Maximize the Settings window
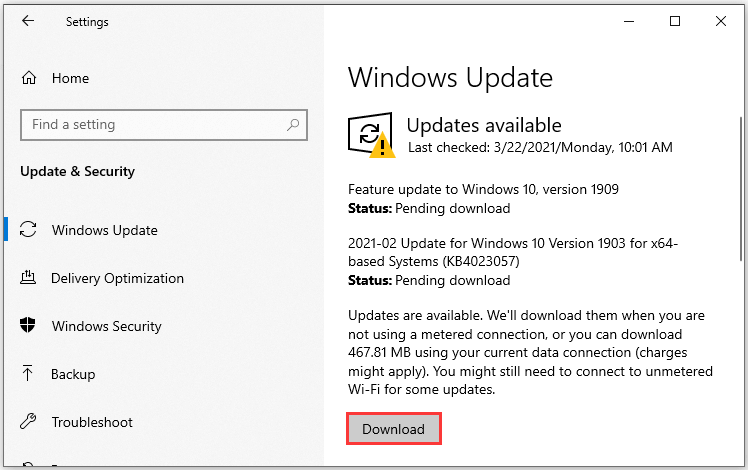748x470 pixels. (675, 21)
